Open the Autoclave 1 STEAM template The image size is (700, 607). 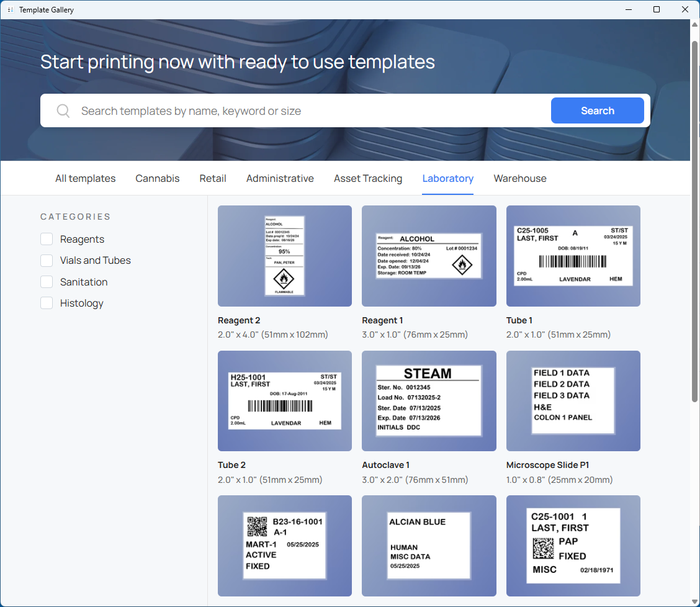click(x=429, y=401)
